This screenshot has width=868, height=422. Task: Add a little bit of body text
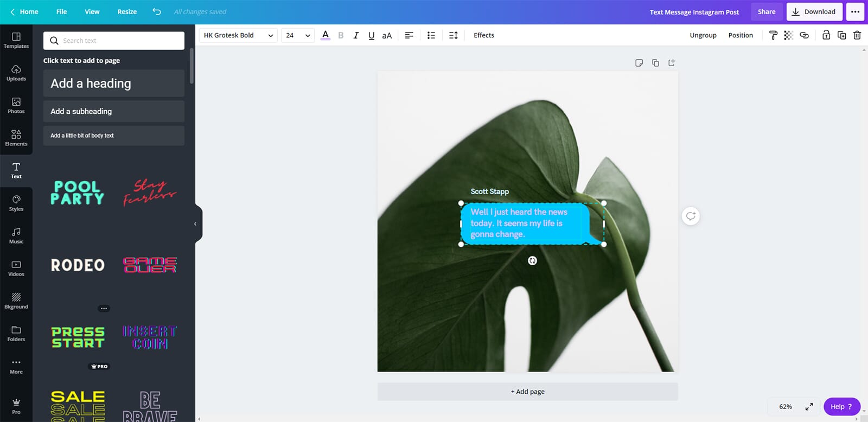pos(114,136)
